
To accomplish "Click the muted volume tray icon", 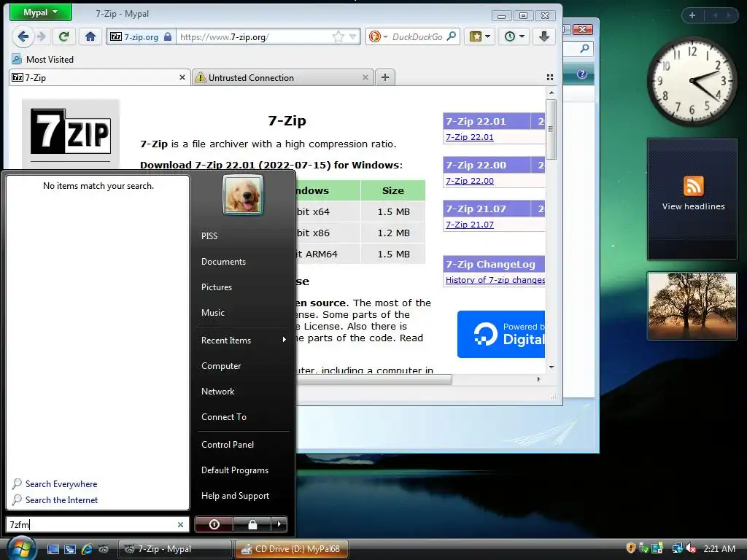I will point(690,548).
